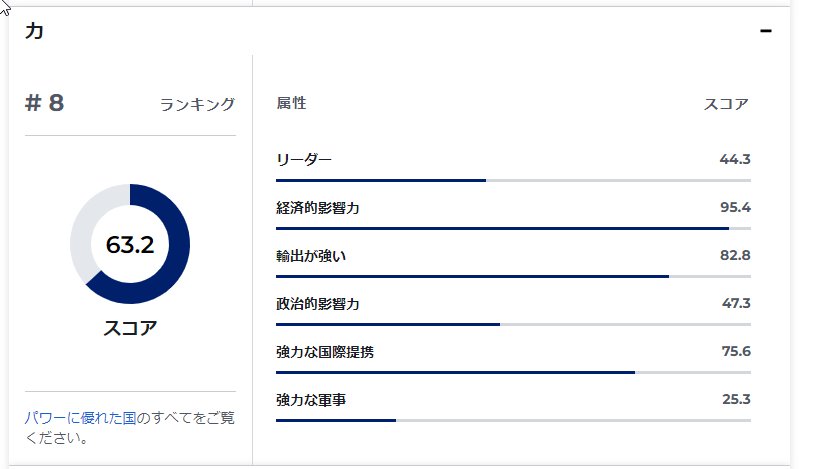Collapse the 力 section with minus icon
Viewport: 821px width, 469px height.
(x=766, y=31)
